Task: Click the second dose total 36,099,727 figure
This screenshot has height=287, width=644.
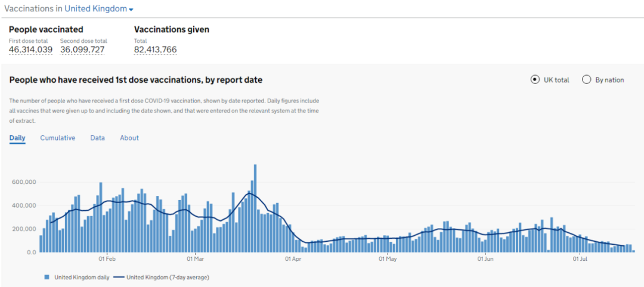Action: pyautogui.click(x=83, y=50)
